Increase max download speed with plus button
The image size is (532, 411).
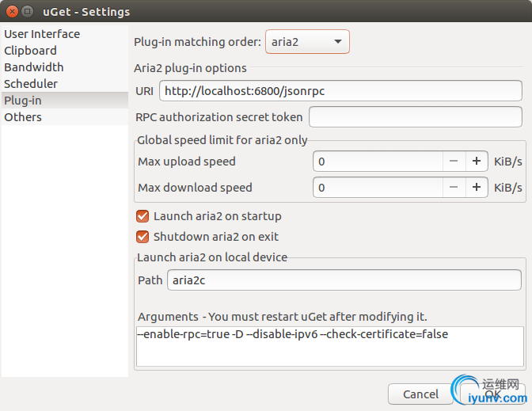click(x=477, y=188)
